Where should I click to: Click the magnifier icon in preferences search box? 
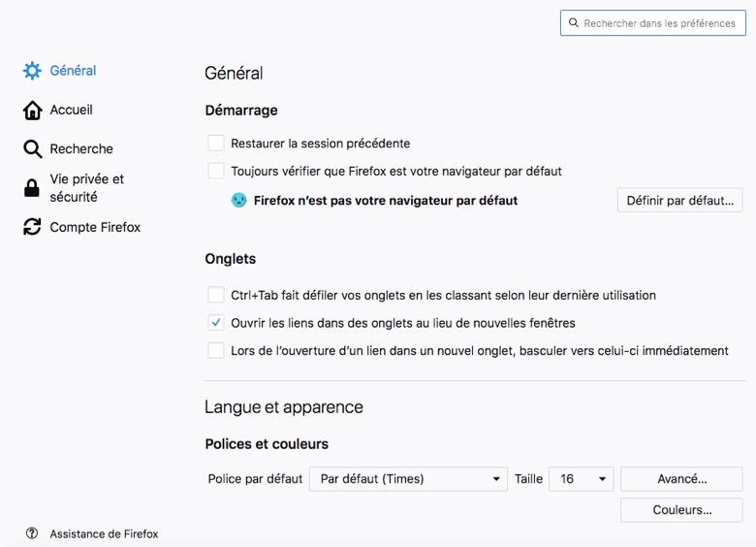573,22
